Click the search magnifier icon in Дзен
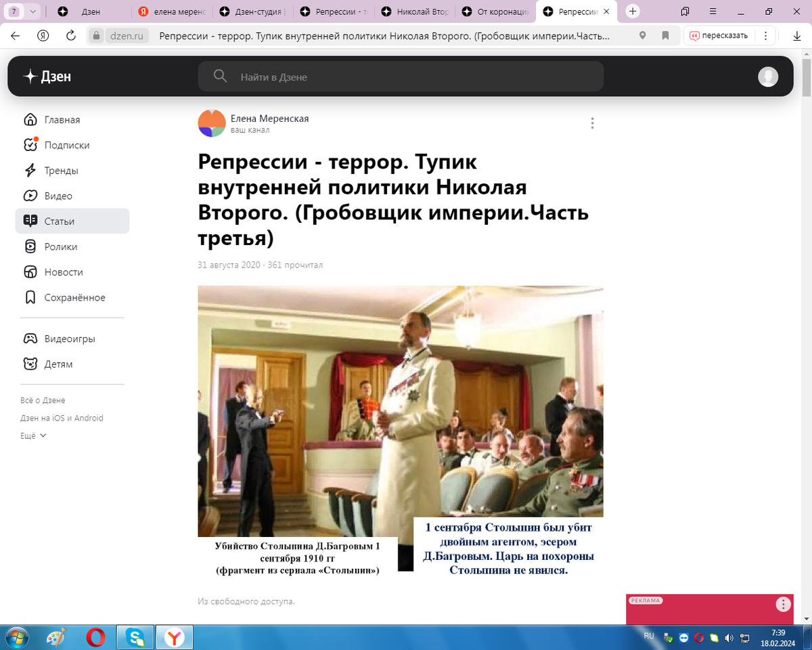This screenshot has width=812, height=650. click(220, 76)
